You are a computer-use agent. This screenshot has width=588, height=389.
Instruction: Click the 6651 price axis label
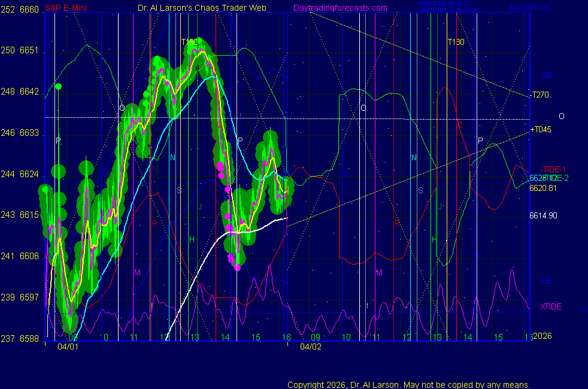[29, 51]
